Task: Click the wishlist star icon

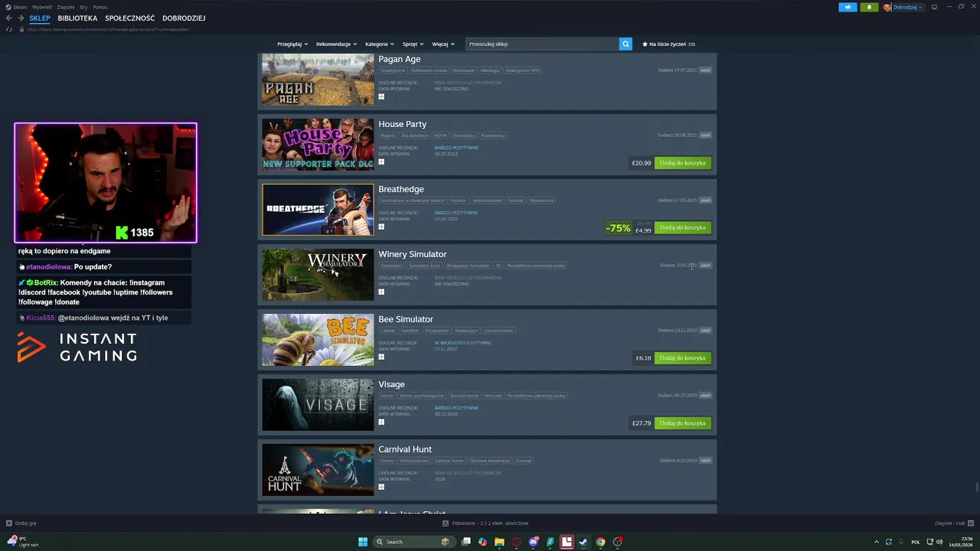Action: pos(645,44)
